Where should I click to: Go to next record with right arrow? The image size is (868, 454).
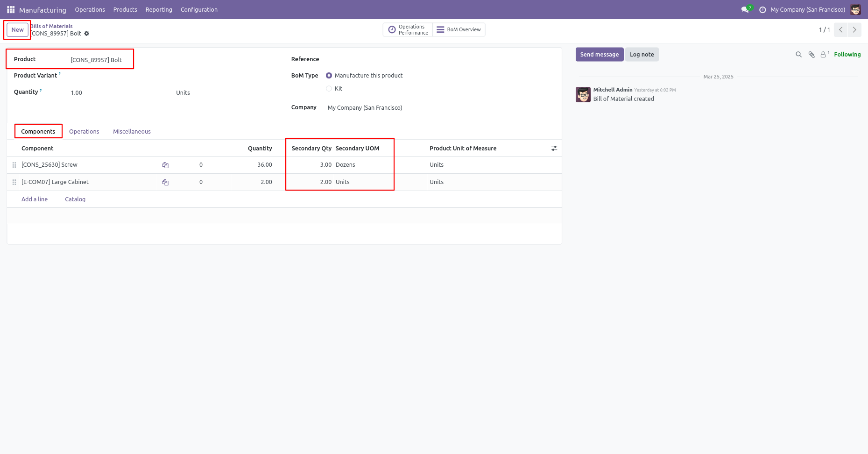[x=854, y=29]
